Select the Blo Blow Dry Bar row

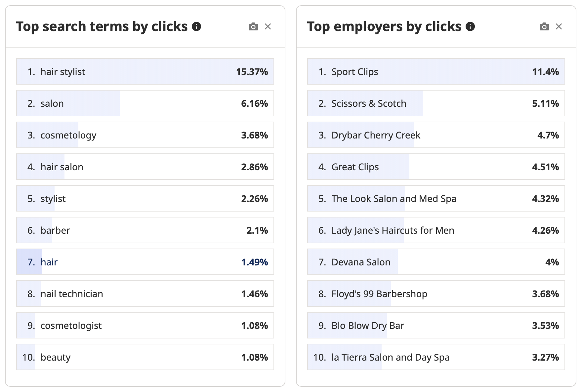coord(436,325)
